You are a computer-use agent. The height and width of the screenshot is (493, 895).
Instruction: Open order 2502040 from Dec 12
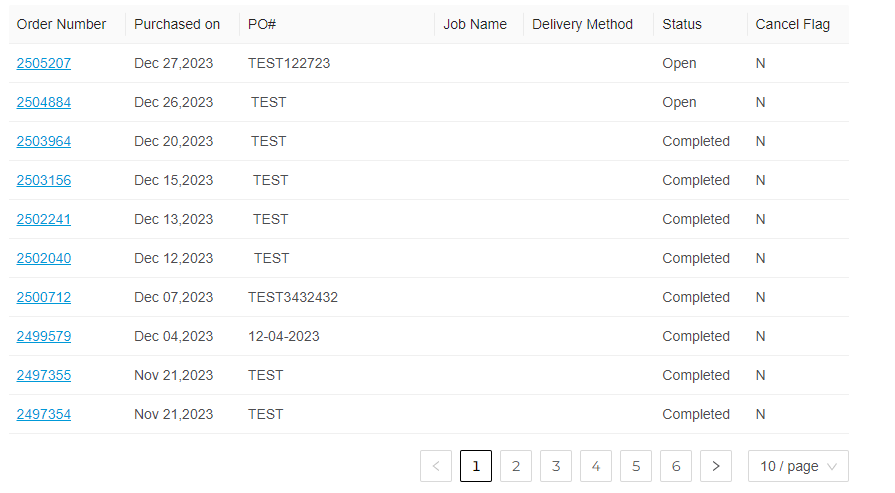pyautogui.click(x=44, y=258)
